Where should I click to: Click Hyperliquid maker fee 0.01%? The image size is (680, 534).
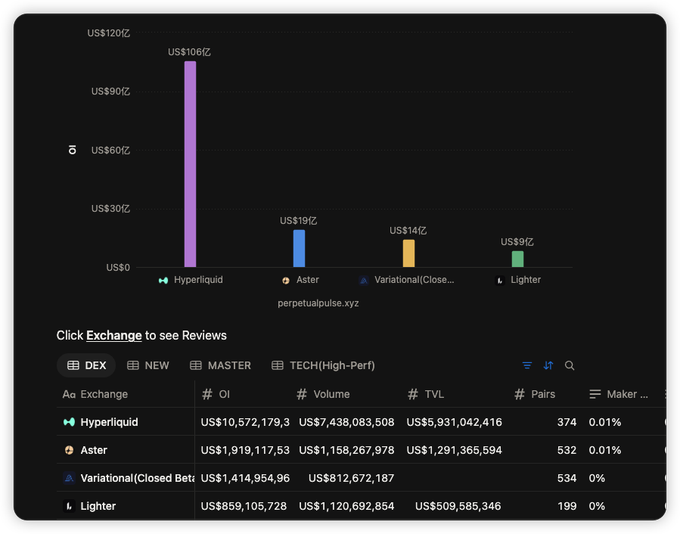(x=605, y=422)
